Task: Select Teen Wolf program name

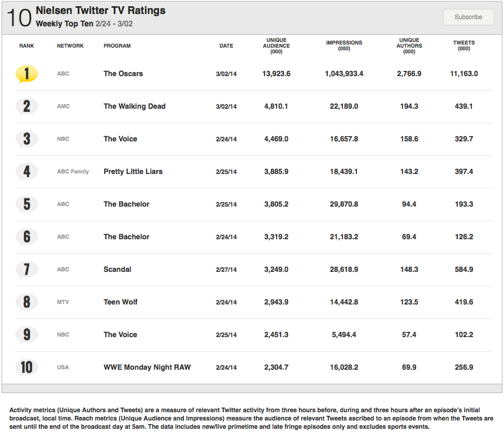Action: (121, 302)
